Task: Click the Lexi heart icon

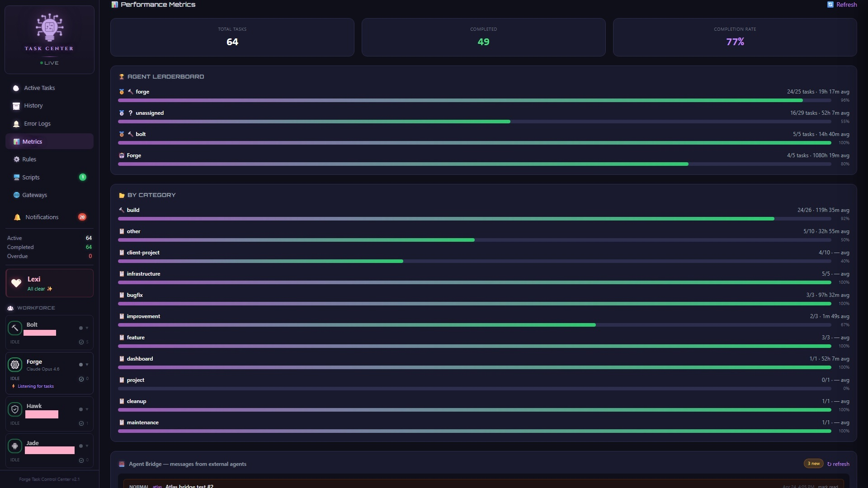Action: coord(16,283)
